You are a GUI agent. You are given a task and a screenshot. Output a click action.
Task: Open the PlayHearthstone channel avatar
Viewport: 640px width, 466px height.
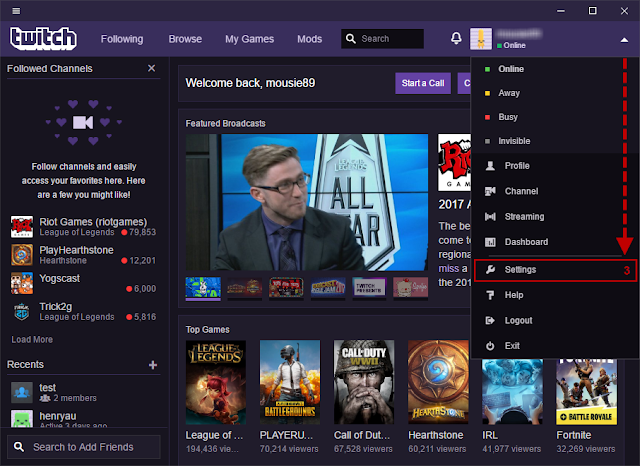pos(22,255)
